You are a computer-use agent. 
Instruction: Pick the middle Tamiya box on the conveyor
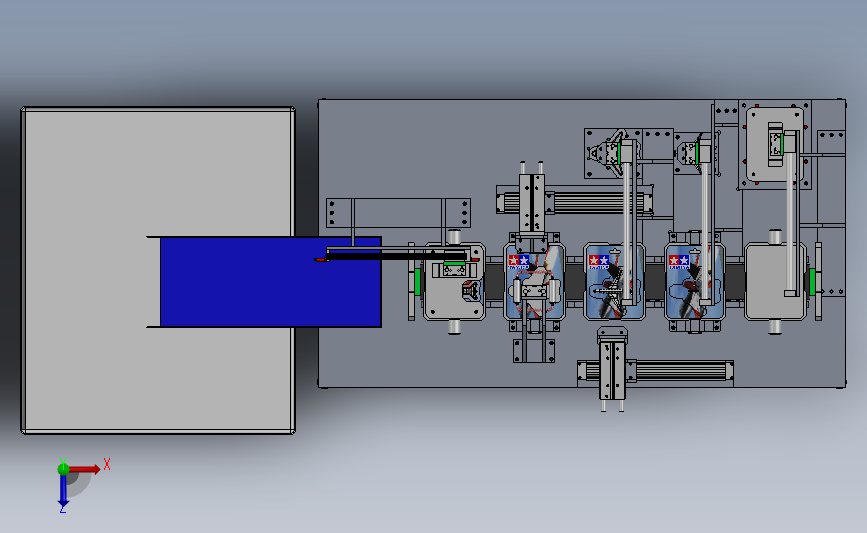coord(614,281)
